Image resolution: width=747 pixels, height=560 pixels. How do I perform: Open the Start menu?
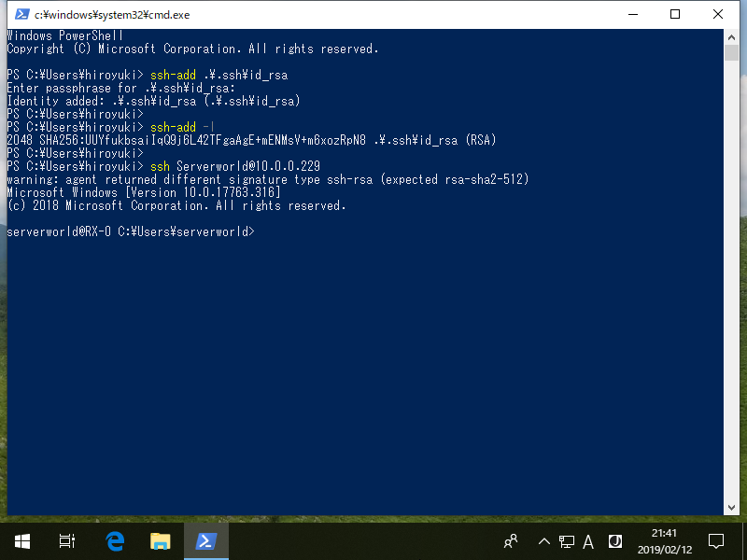coord(21,541)
